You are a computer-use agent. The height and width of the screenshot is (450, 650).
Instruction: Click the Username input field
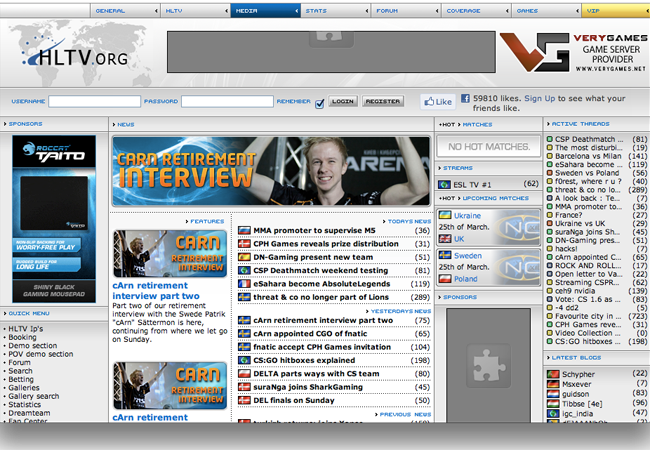coord(94,102)
